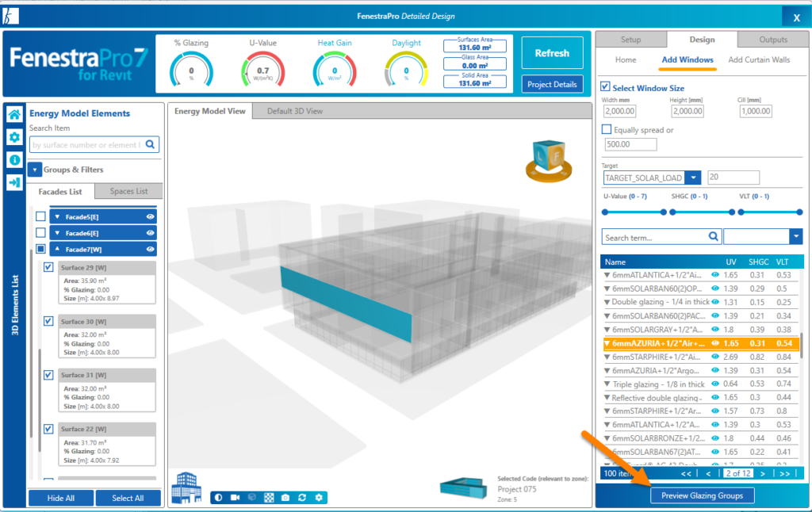Image resolution: width=812 pixels, height=512 pixels.
Task: Toggle the Select Window Size checkbox
Action: pyautogui.click(x=605, y=86)
